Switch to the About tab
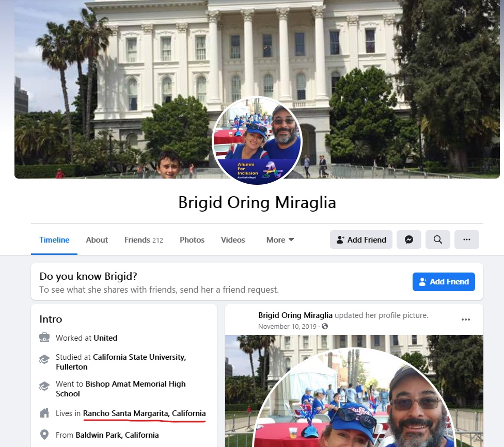504x447 pixels. point(97,240)
